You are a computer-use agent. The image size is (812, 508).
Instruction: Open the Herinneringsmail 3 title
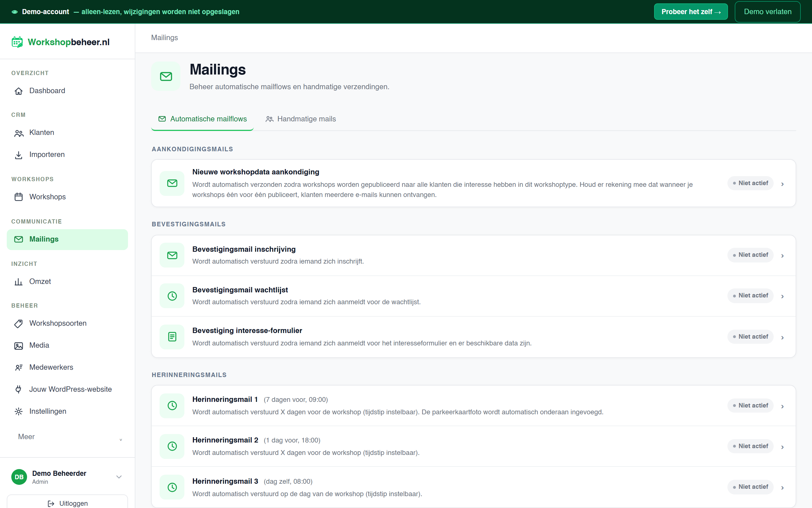tap(225, 481)
